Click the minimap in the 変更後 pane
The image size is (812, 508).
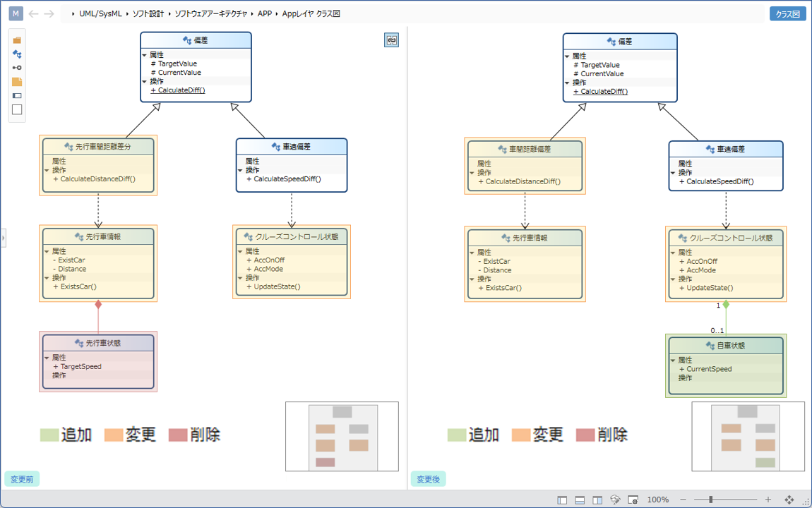click(748, 437)
